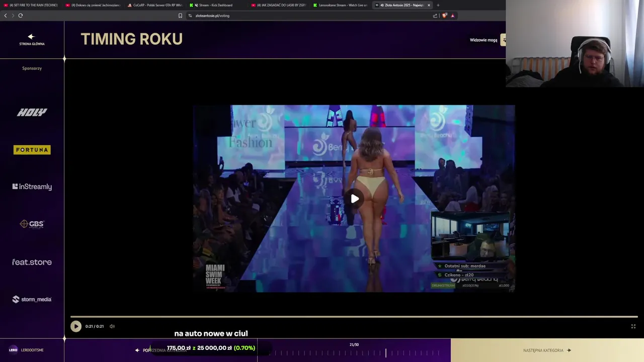644x362 pixels.
Task: Reload the page in the browser
Action: pos(21,16)
